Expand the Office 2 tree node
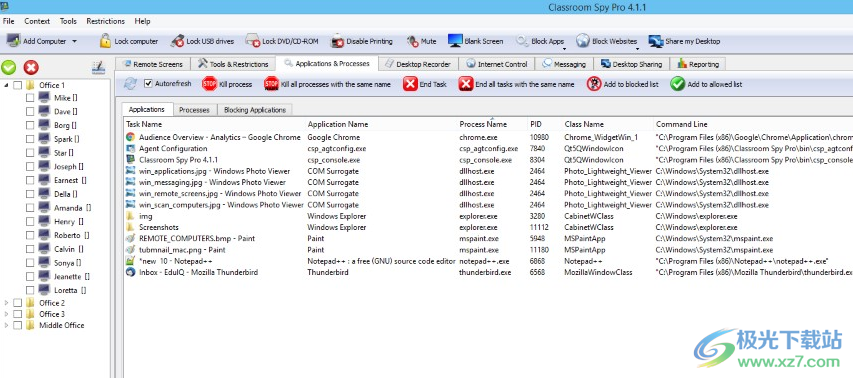The height and width of the screenshot is (378, 853). [x=7, y=303]
